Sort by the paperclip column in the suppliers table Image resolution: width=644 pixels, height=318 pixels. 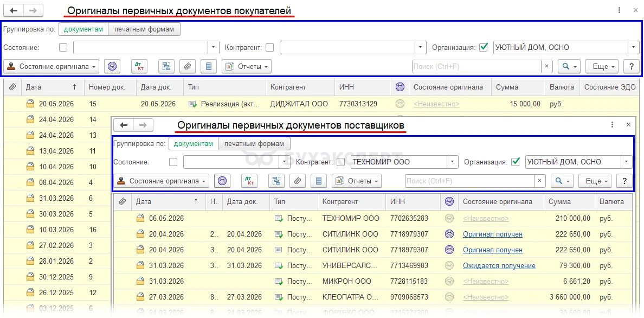pos(122,201)
